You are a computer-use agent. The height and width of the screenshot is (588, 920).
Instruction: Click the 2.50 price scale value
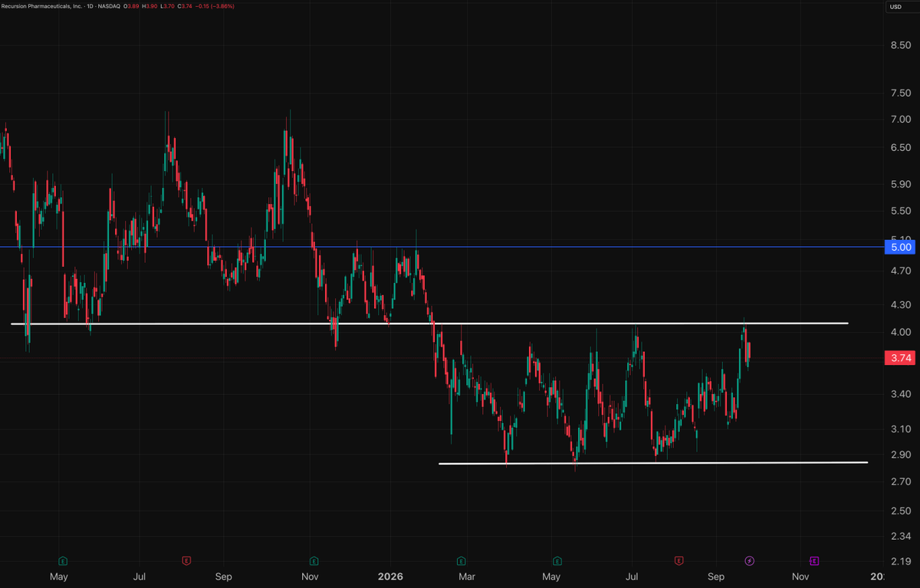(901, 511)
